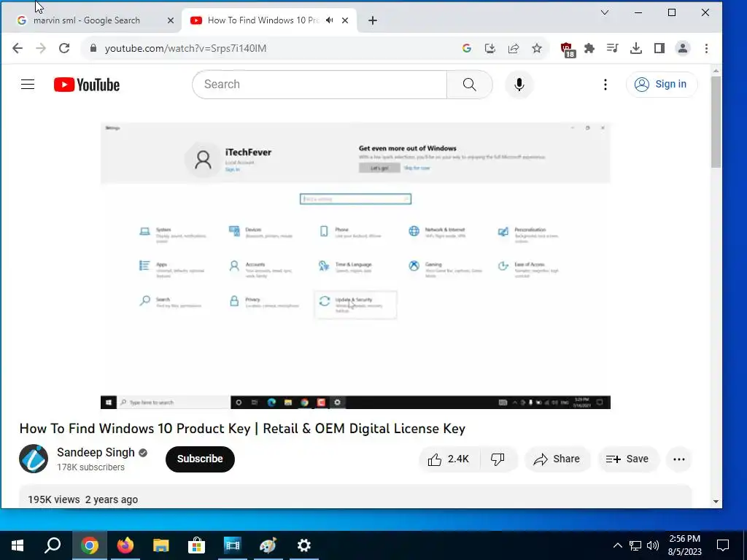Click the page vertical scrollbar thumb
Screen dimensions: 747x560
[716, 122]
